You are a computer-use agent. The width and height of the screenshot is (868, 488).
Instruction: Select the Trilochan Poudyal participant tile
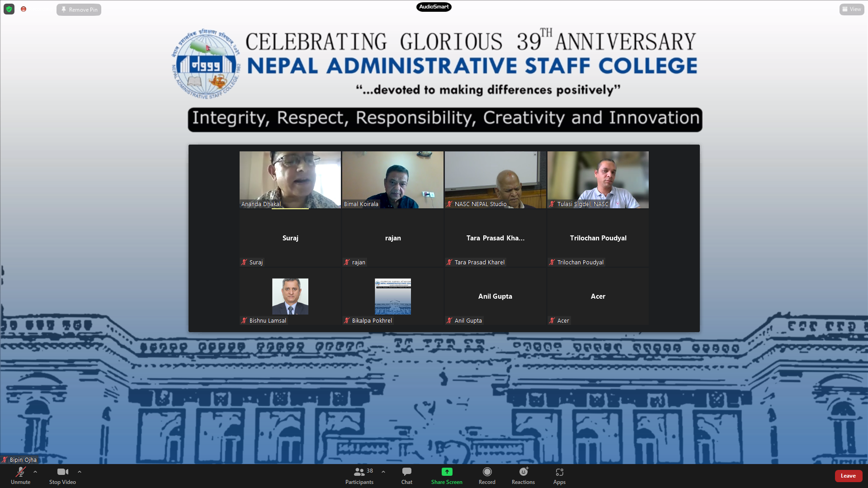tap(598, 238)
